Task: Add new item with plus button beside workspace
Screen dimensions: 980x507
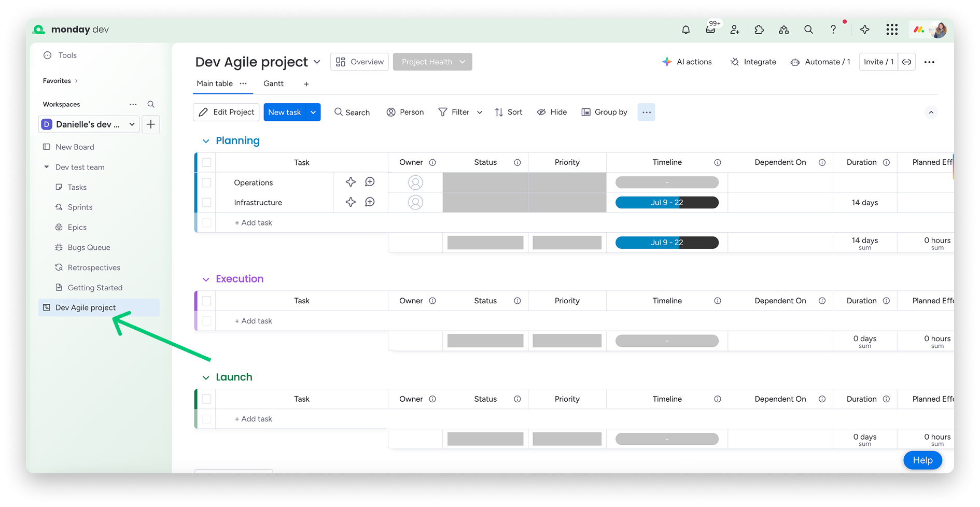Action: point(151,124)
